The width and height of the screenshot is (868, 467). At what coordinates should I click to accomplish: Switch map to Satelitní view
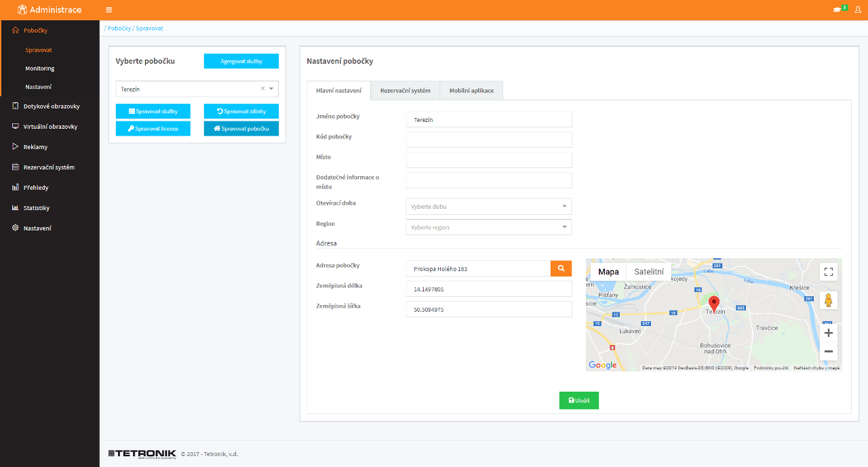pos(648,272)
